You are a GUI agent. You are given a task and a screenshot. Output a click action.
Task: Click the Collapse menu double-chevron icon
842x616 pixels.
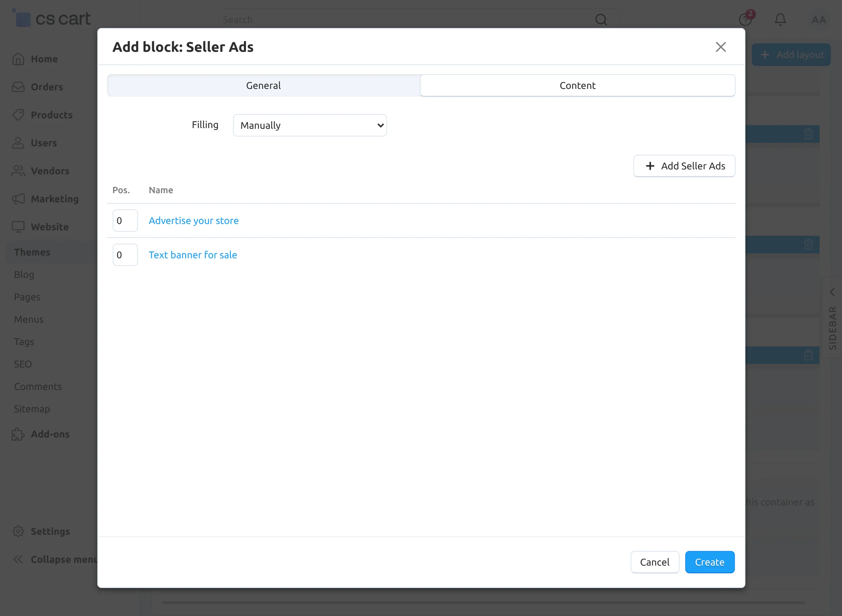(18, 559)
